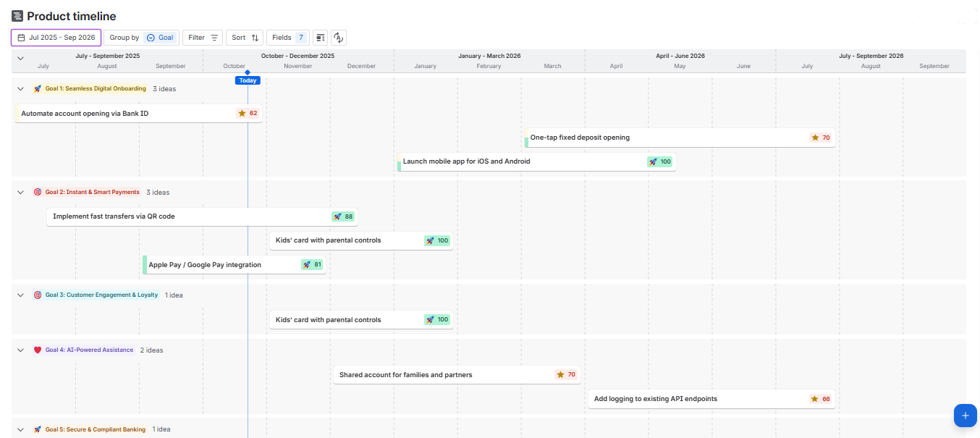Screen dimensions: 980x438
Task: Click the Today timeline marker
Action: 248,80
